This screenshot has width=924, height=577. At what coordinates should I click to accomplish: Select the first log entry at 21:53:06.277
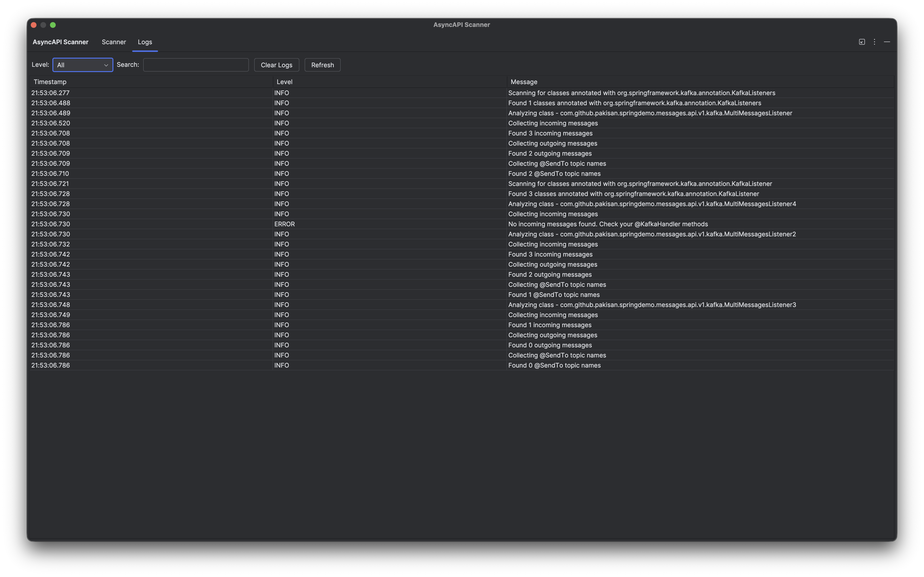point(50,93)
